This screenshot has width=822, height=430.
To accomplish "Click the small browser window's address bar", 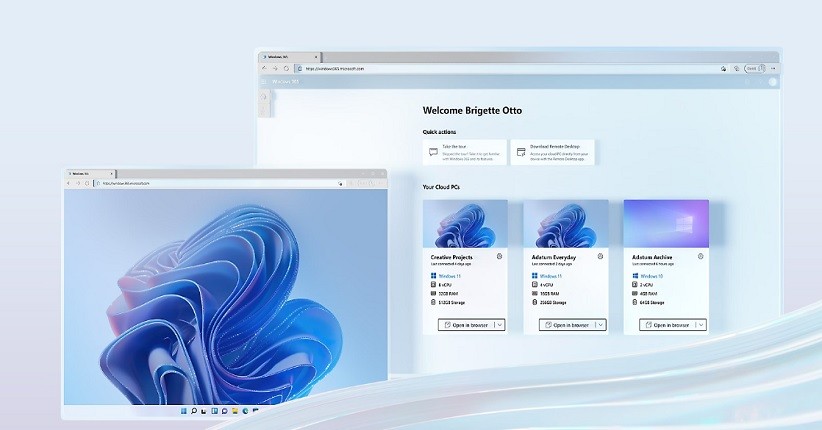I will (219, 184).
